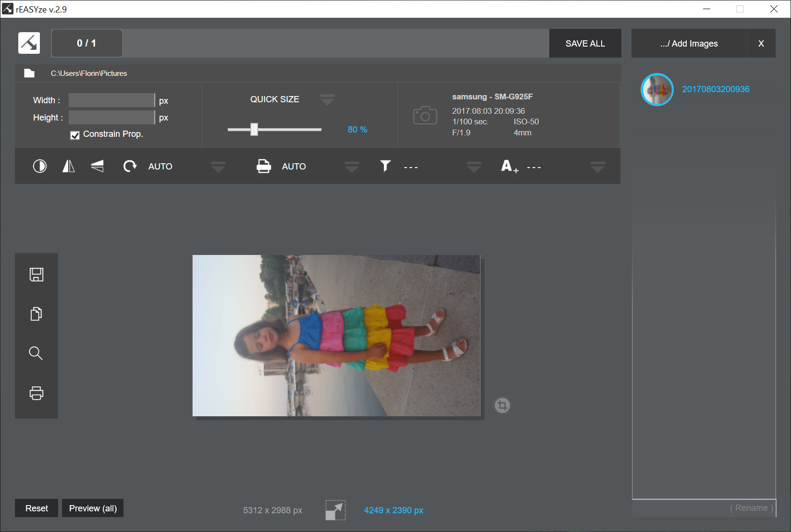Open the magnifier zoom tool

[x=36, y=353]
